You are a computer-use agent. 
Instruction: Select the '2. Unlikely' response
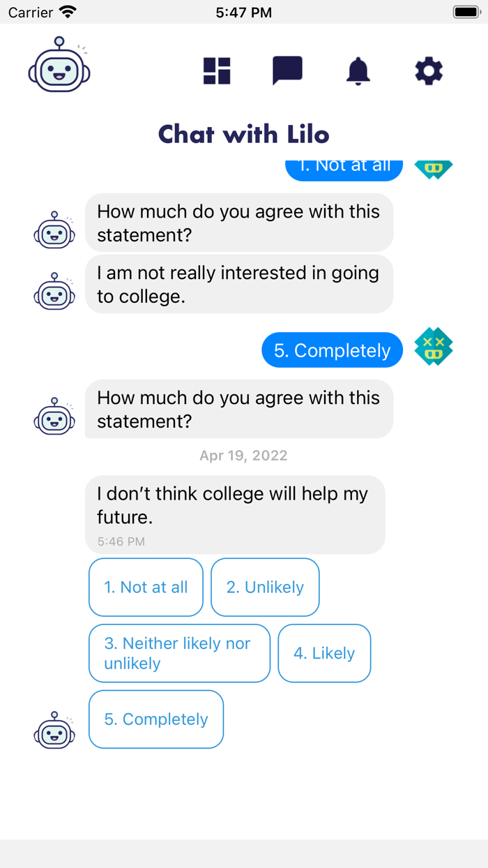265,587
